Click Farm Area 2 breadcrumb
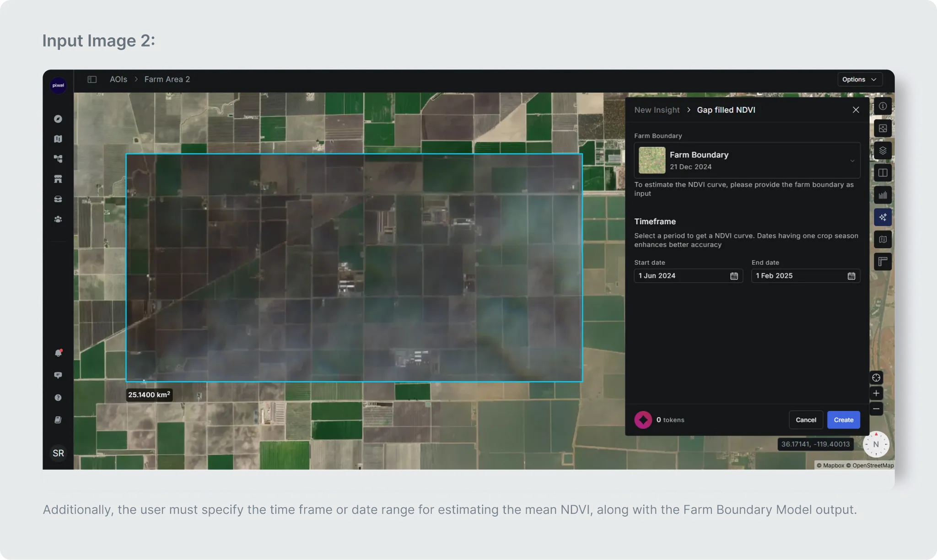The height and width of the screenshot is (560, 937). click(167, 79)
